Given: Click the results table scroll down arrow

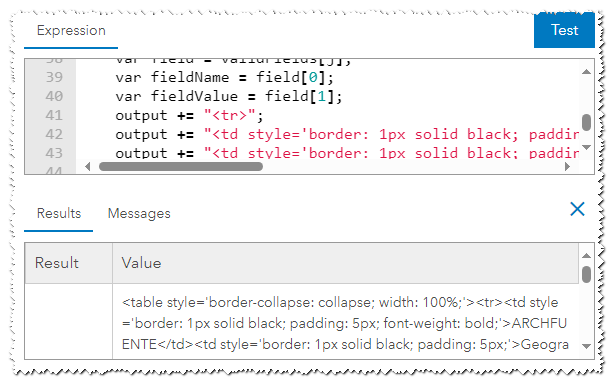Looking at the screenshot, I should tap(586, 346).
